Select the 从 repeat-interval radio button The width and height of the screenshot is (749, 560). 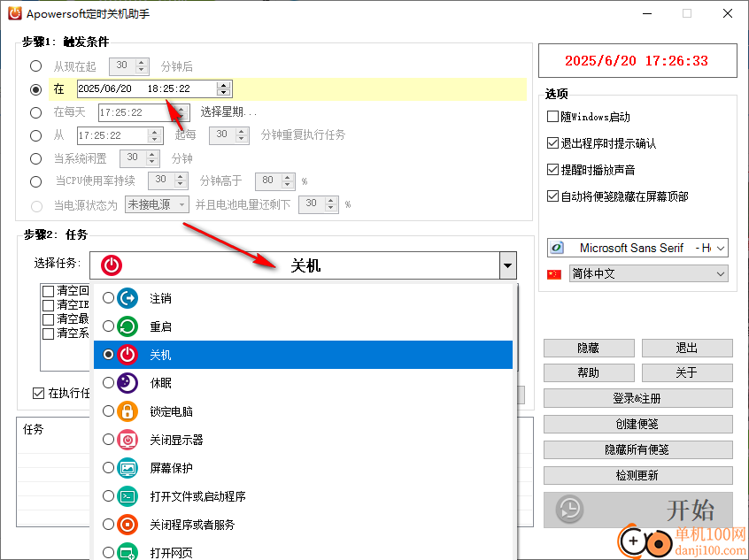pos(35,135)
